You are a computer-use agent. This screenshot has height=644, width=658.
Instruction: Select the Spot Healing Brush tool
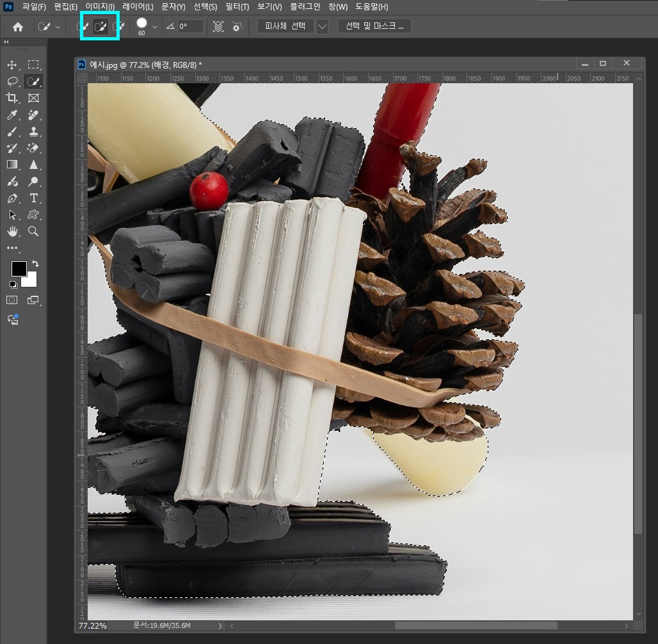33,115
